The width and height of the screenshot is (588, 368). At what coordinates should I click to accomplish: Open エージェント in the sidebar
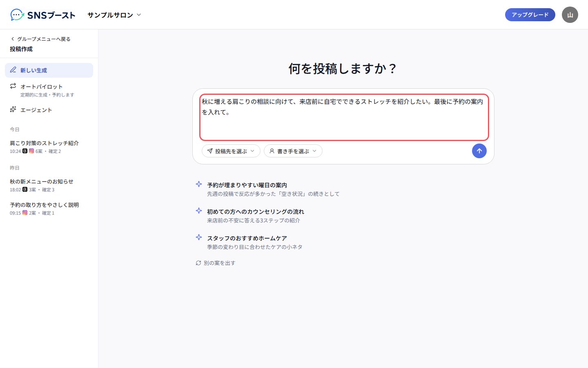pyautogui.click(x=49, y=110)
